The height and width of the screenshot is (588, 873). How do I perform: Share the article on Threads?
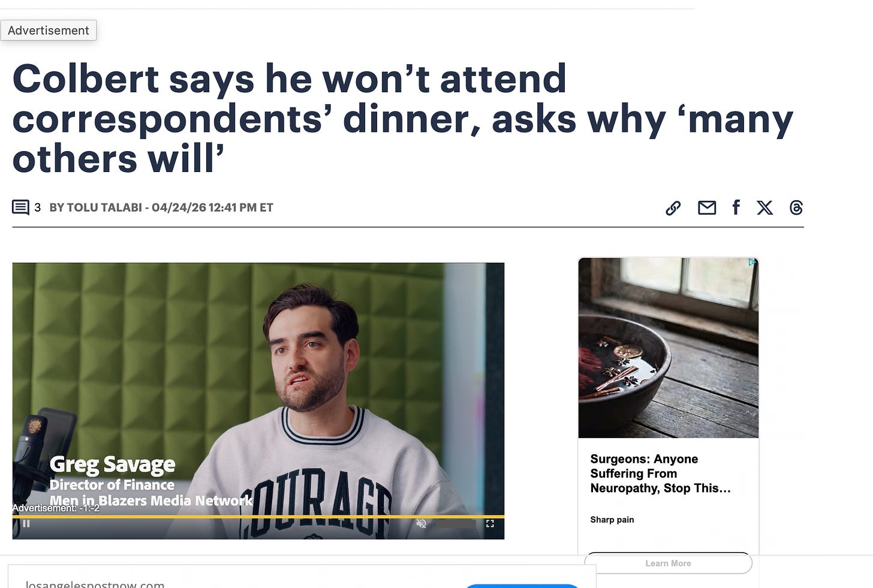(x=796, y=207)
